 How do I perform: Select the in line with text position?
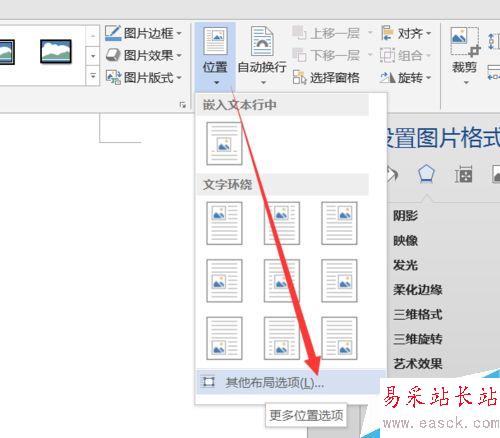coord(224,143)
